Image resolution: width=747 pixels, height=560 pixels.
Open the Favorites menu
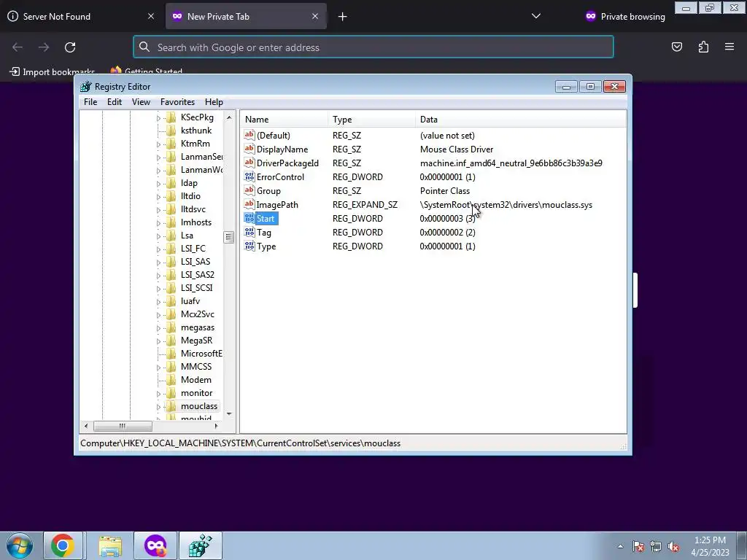[x=177, y=102]
